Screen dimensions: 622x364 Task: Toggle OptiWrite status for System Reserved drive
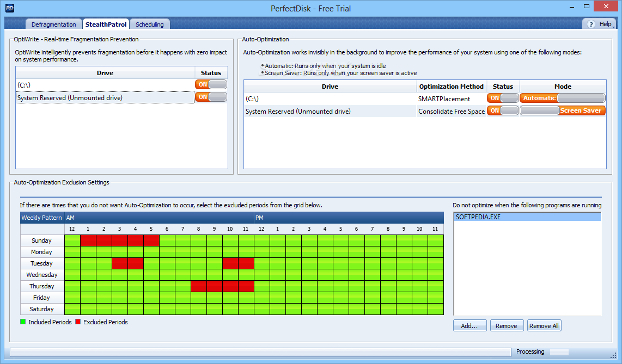pyautogui.click(x=211, y=97)
